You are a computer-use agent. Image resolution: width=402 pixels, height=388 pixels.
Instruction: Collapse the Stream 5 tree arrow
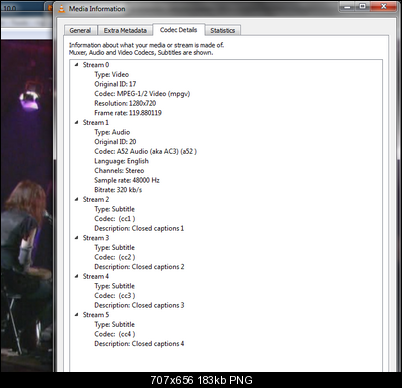[x=76, y=315]
